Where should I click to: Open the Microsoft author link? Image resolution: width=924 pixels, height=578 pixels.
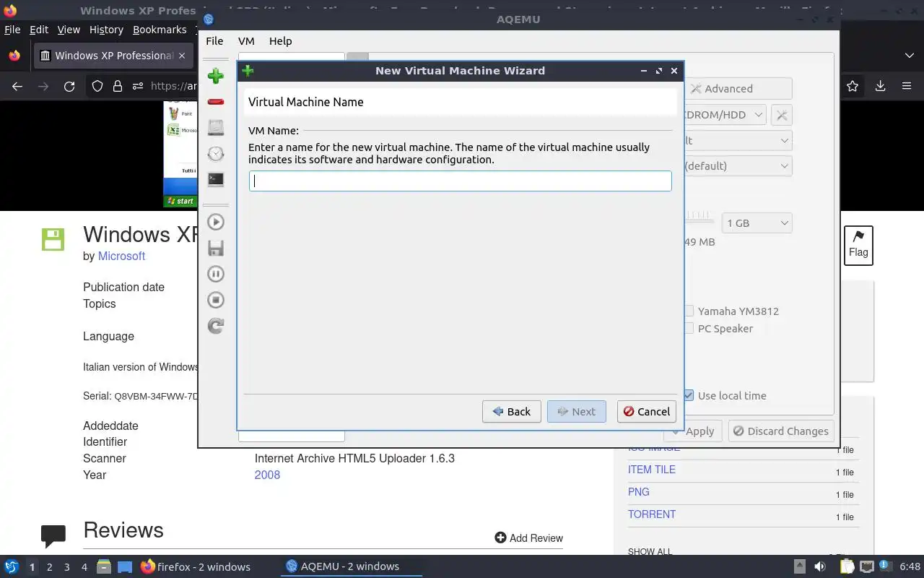(121, 256)
